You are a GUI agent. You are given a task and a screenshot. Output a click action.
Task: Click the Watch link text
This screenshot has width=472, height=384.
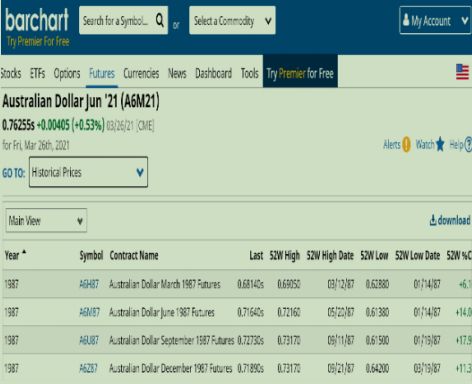point(425,145)
